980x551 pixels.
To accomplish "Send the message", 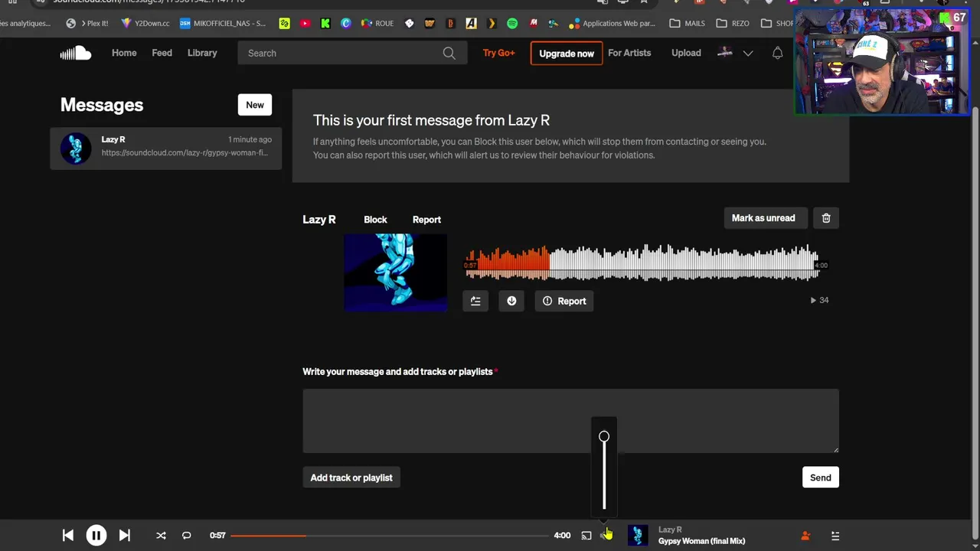I will coord(820,478).
